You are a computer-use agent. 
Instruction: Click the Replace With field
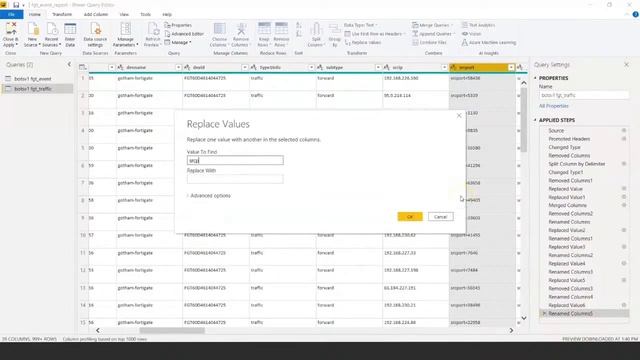click(x=235, y=179)
